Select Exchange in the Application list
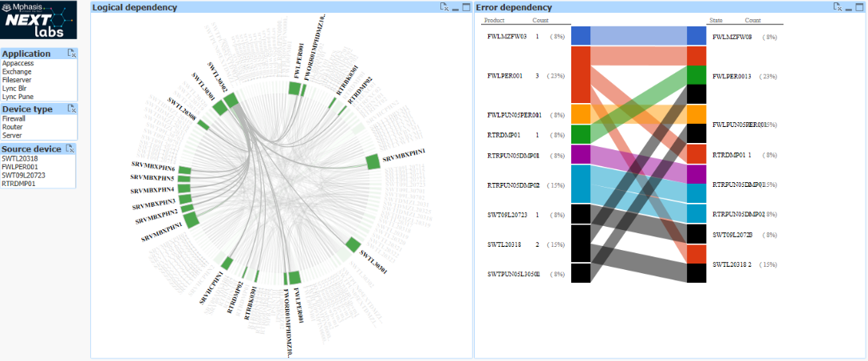Screen dimensions: 868x361 point(17,71)
